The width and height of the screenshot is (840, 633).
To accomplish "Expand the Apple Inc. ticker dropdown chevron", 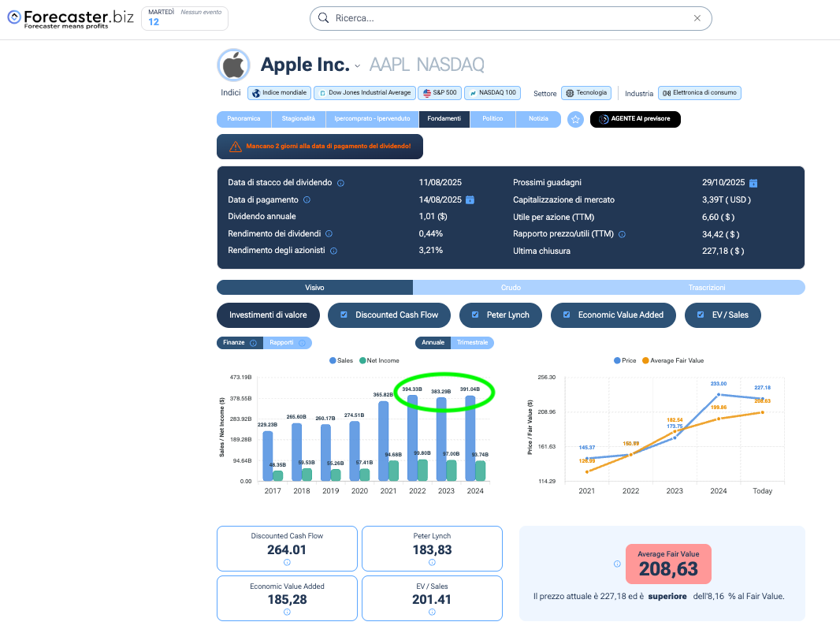I will [357, 66].
